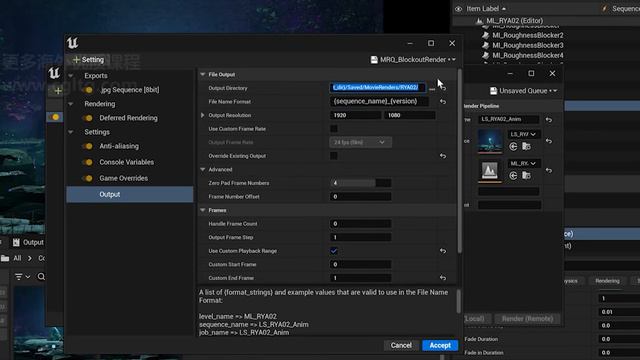Collapse the Frames section
This screenshot has width=640, height=360.
pyautogui.click(x=202, y=210)
